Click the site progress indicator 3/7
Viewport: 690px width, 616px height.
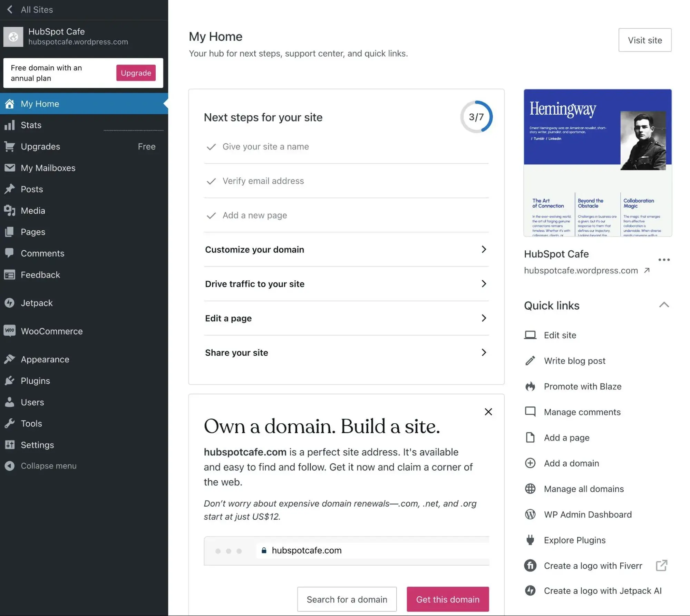click(475, 117)
